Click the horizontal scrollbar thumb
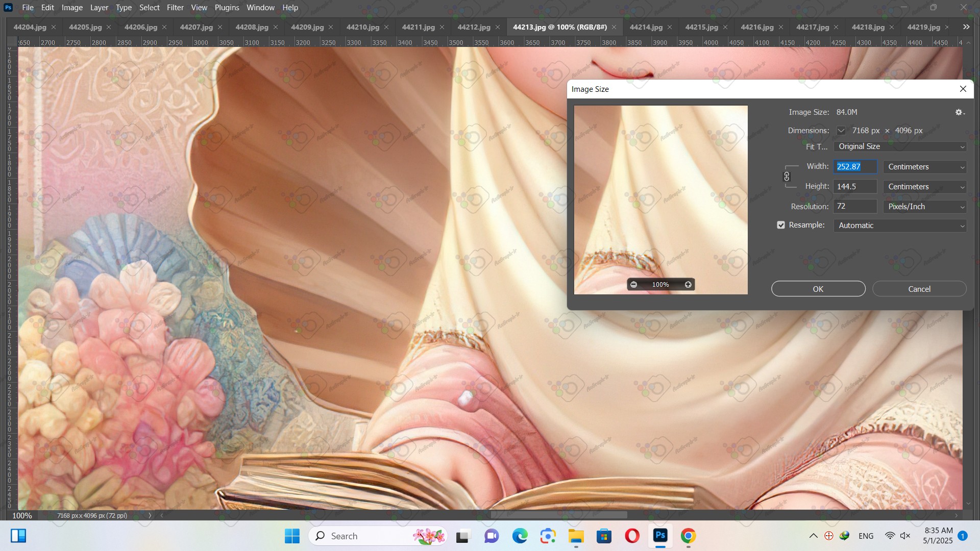 tap(559, 515)
